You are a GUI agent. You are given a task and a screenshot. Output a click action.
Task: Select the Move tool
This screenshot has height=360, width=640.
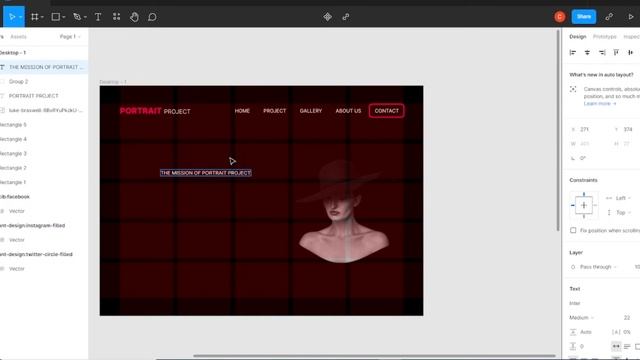click(x=12, y=17)
